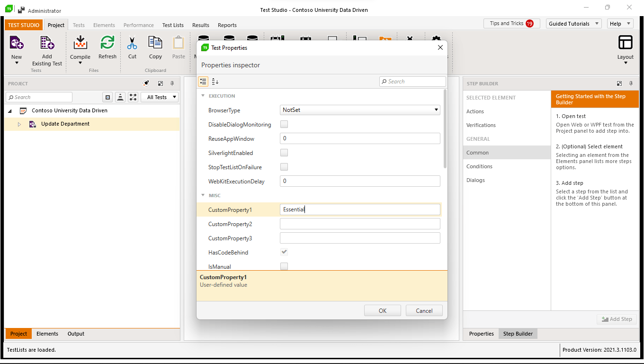Screen dimensions: 644x364
Task: Float the Step Builder panel
Action: pos(619,83)
